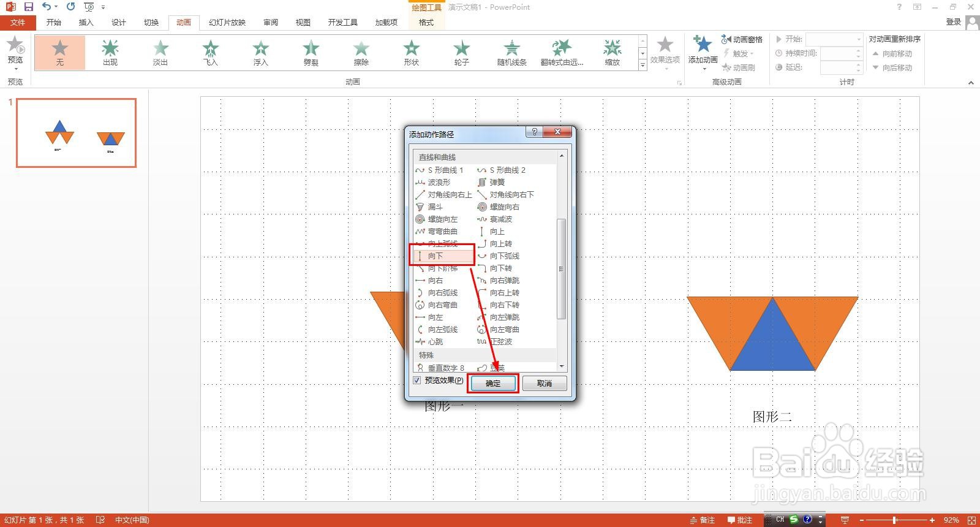Click the Redo repeat icon in title bar

point(70,7)
